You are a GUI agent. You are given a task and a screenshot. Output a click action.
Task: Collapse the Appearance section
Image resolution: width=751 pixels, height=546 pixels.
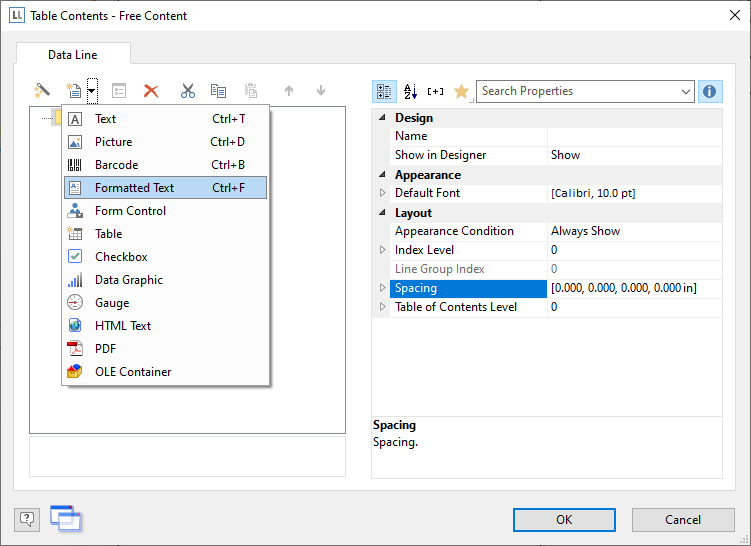pyautogui.click(x=382, y=174)
